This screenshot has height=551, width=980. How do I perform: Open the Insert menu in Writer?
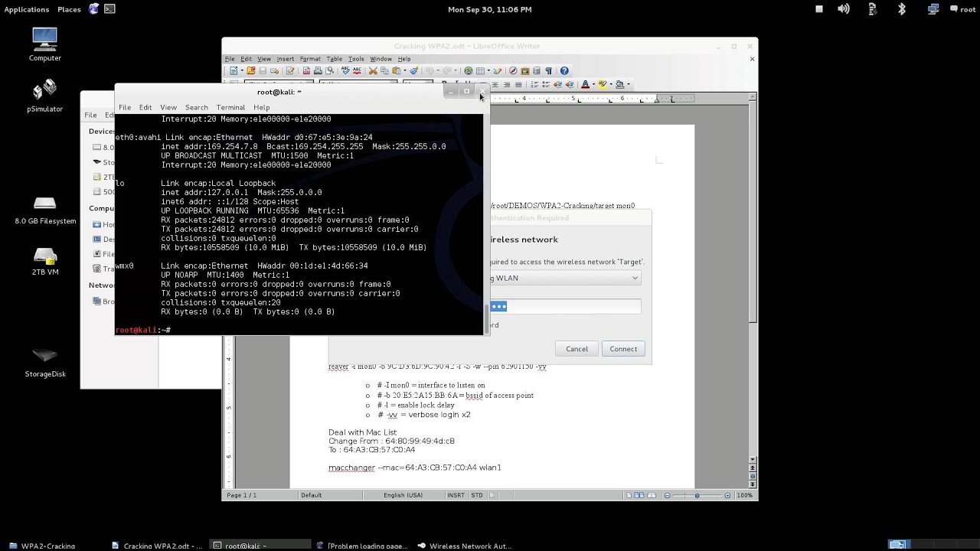285,59
